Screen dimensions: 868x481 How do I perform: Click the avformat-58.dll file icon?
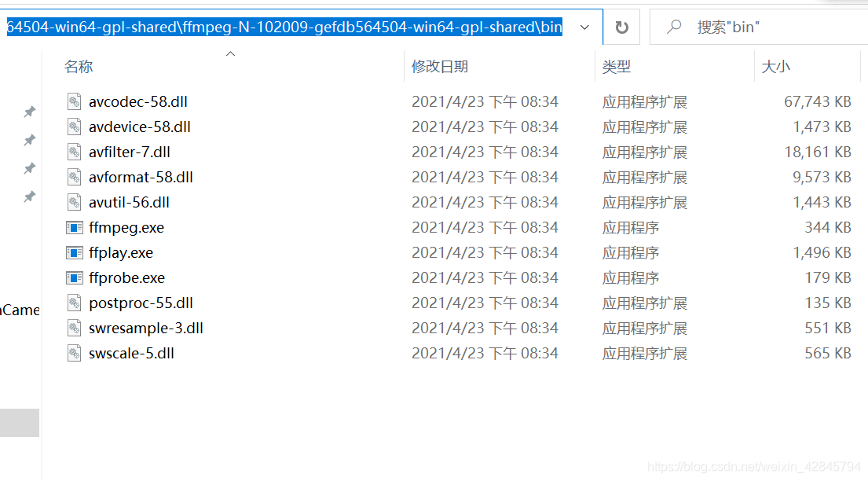(x=74, y=178)
